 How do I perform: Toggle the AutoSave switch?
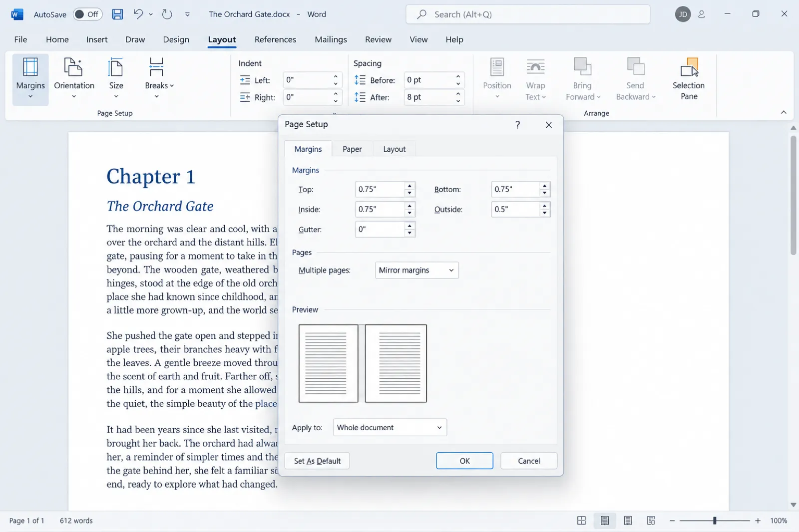[x=87, y=14]
